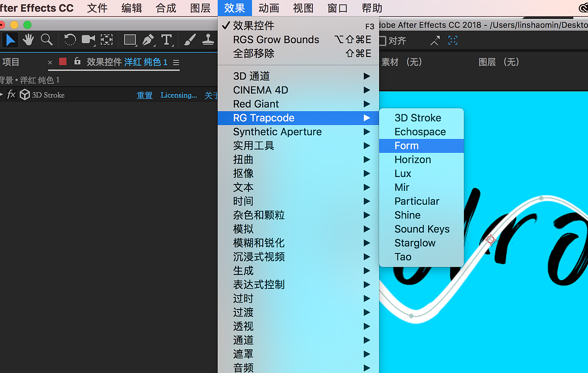Open the 合成 menu
This screenshot has width=588, height=373.
pos(166,8)
